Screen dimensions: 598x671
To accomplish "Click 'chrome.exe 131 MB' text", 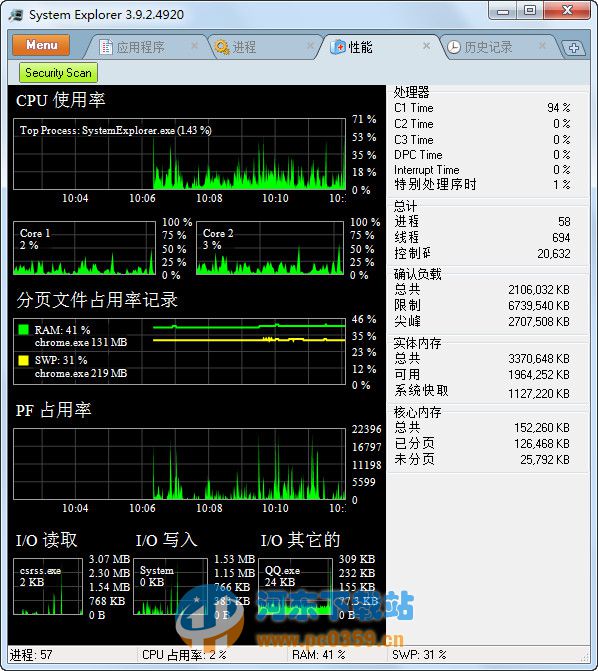I will point(81,342).
